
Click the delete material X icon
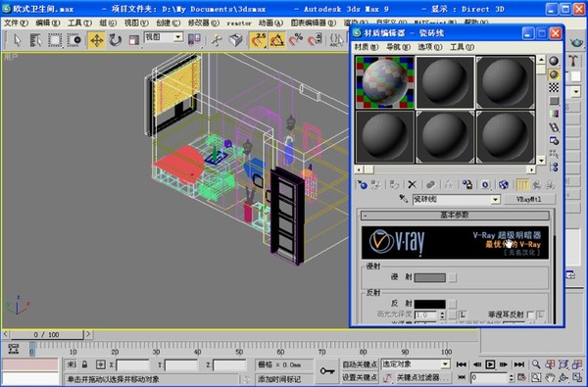pos(413,184)
